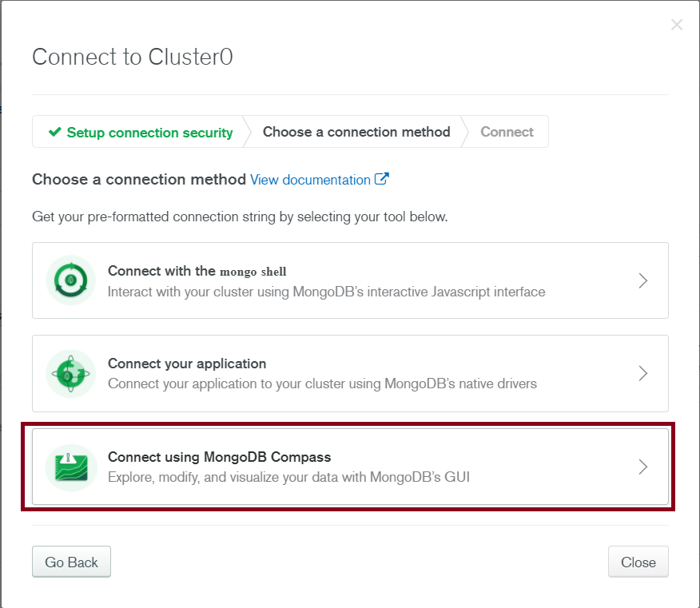The width and height of the screenshot is (700, 608).
Task: Click the external link icon beside View documentation
Action: point(382,179)
